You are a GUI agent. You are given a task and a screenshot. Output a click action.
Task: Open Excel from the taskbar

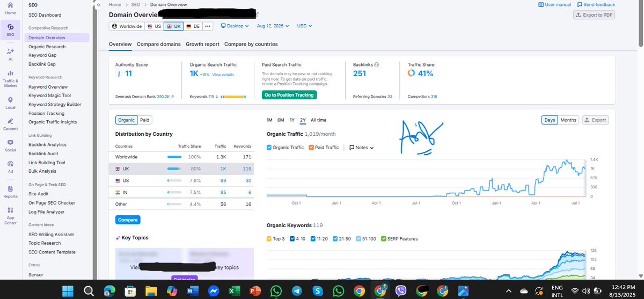(235, 291)
